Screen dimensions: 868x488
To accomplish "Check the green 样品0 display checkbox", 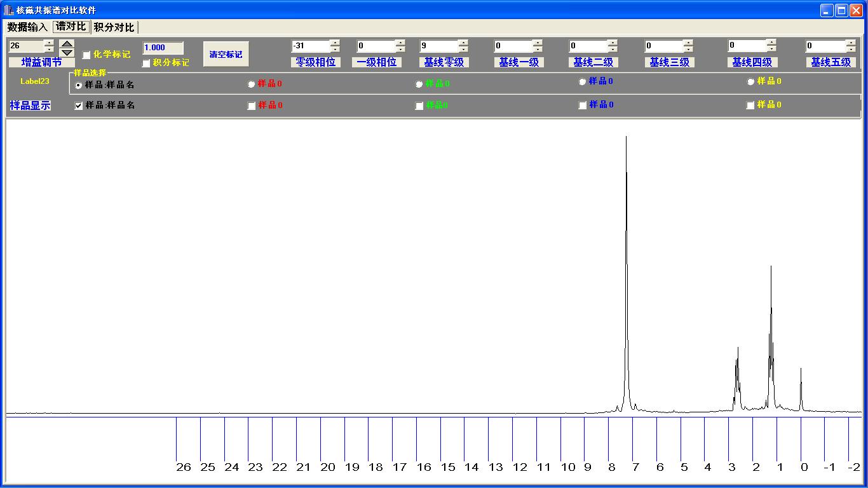I will 419,106.
